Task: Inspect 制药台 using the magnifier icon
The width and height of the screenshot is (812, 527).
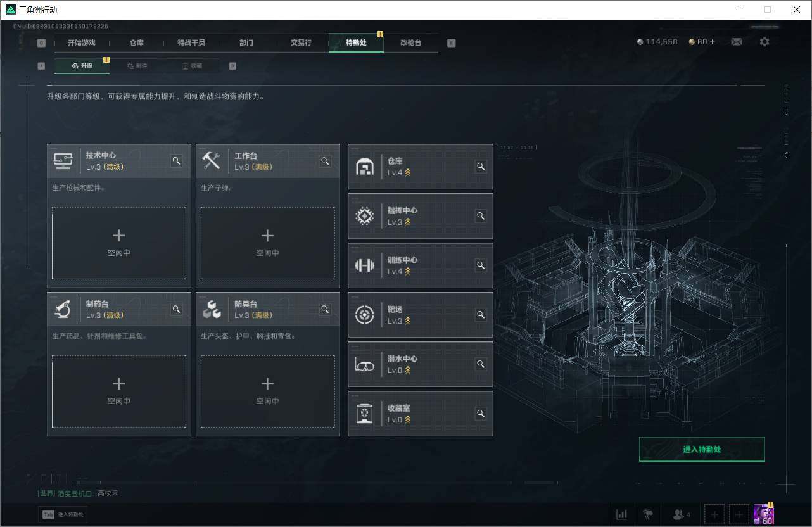Action: click(176, 309)
